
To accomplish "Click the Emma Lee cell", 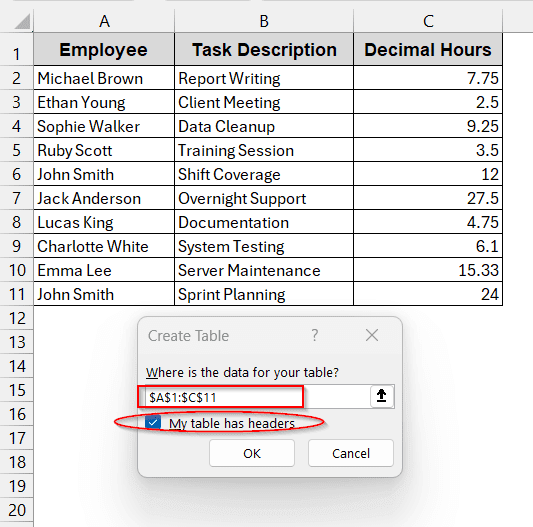I will tap(104, 270).
